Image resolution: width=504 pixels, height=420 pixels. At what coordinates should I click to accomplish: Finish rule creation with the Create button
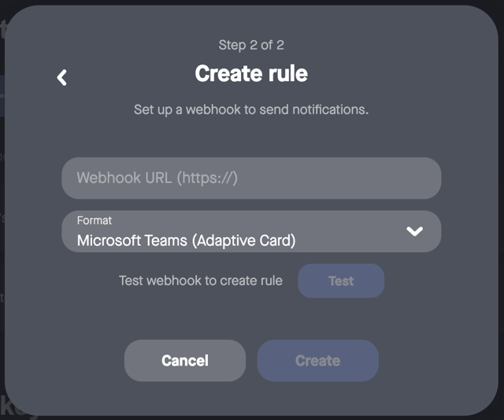point(317,361)
